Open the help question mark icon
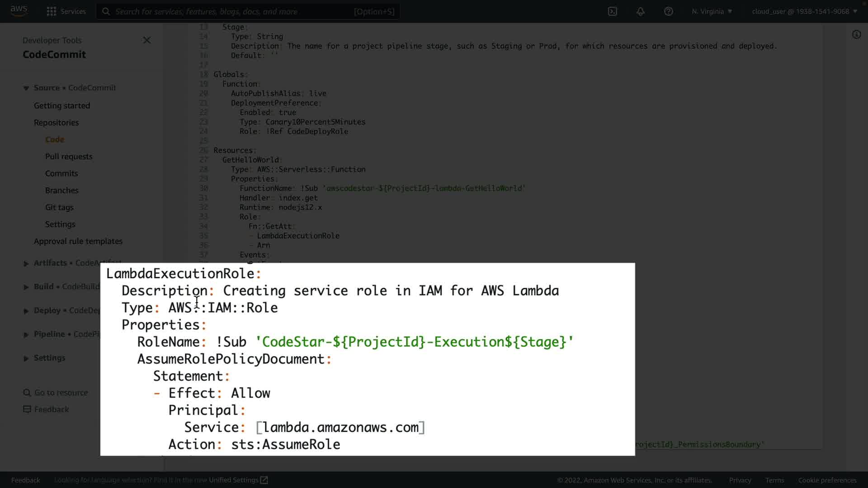 (668, 11)
